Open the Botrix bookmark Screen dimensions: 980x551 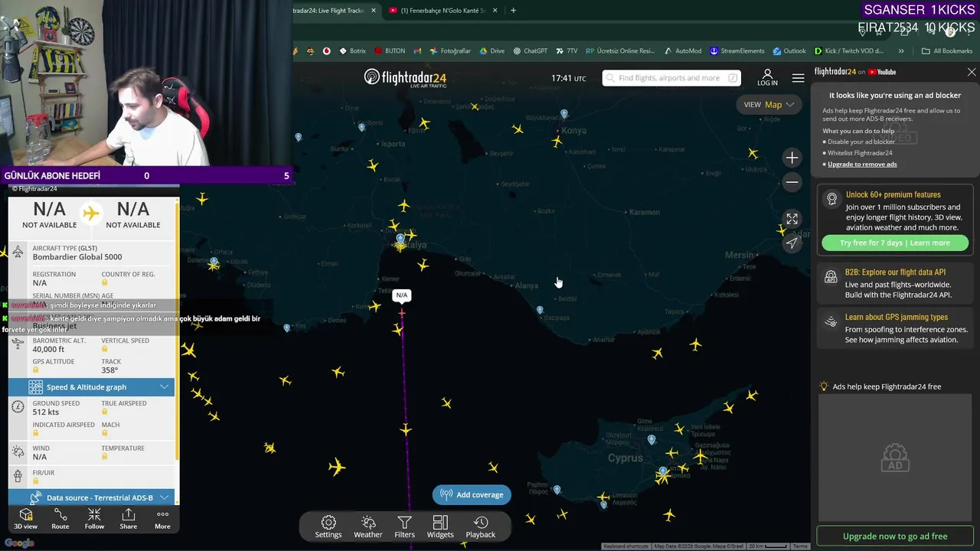(352, 51)
